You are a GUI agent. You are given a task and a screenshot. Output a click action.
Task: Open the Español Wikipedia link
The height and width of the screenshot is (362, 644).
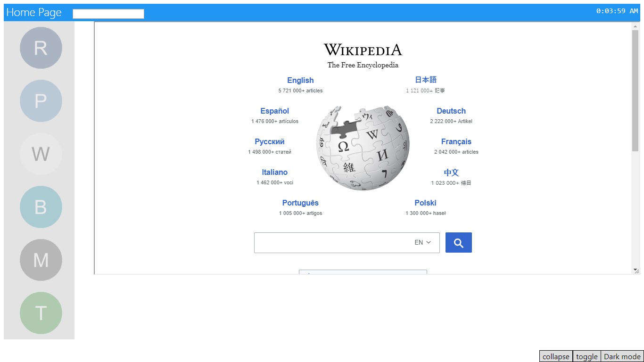(275, 111)
